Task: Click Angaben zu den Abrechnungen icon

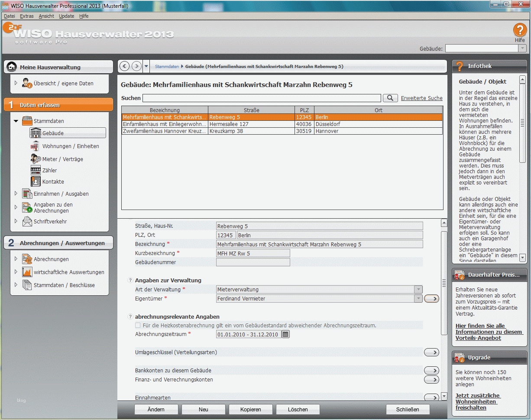Action: click(27, 207)
